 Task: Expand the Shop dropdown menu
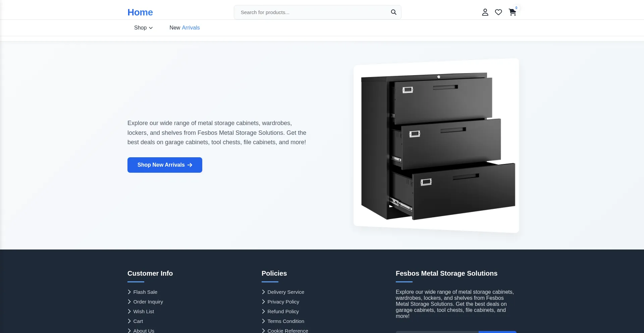point(143,28)
